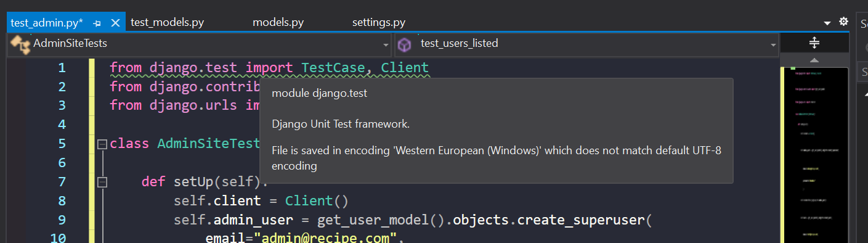Click django.urls on line 3
868x243 pixels.
tap(193, 105)
